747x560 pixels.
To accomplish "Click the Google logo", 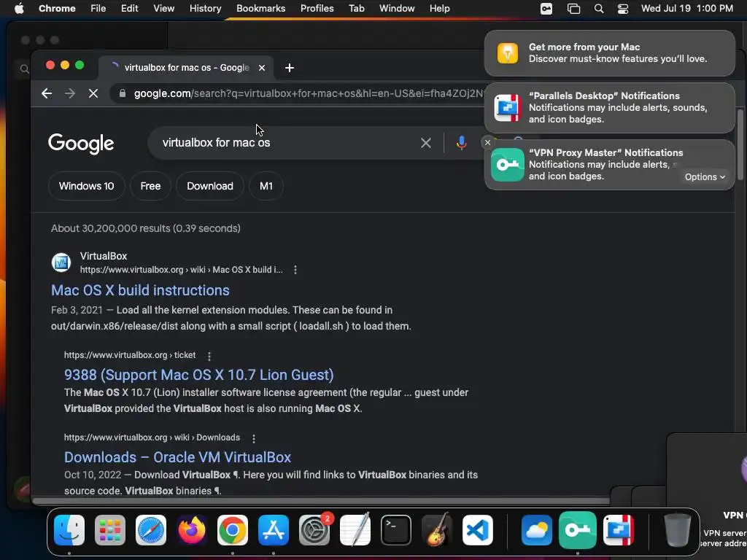I will [81, 143].
